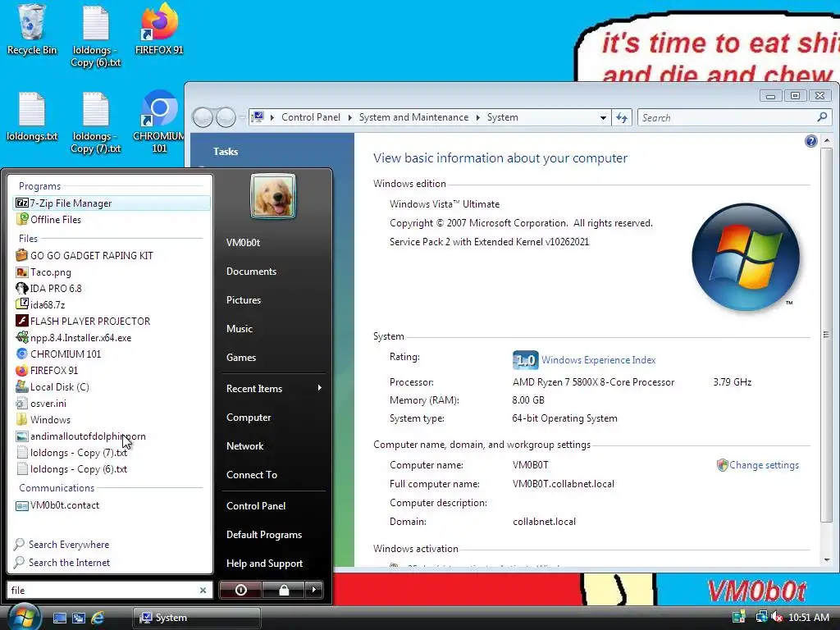Open recent pages dropdown beside Forward
Screen dimensions: 840x630
tap(242, 117)
